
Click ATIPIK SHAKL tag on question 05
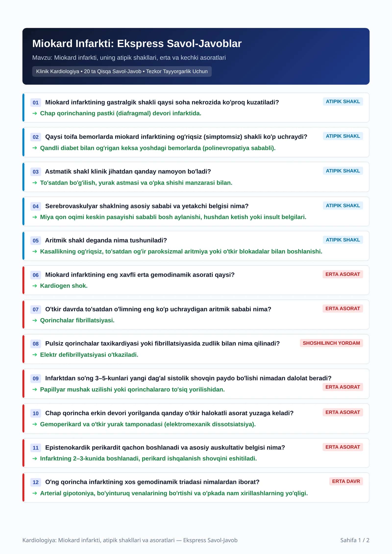click(x=343, y=240)
